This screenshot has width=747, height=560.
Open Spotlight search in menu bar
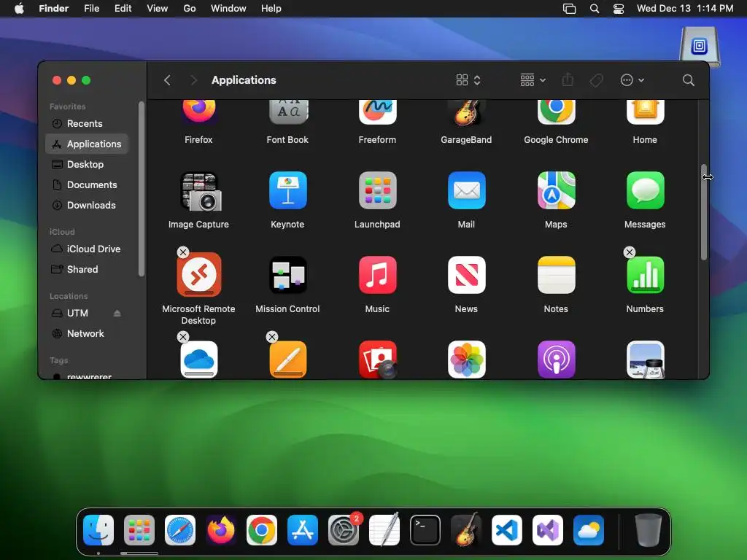pyautogui.click(x=594, y=9)
